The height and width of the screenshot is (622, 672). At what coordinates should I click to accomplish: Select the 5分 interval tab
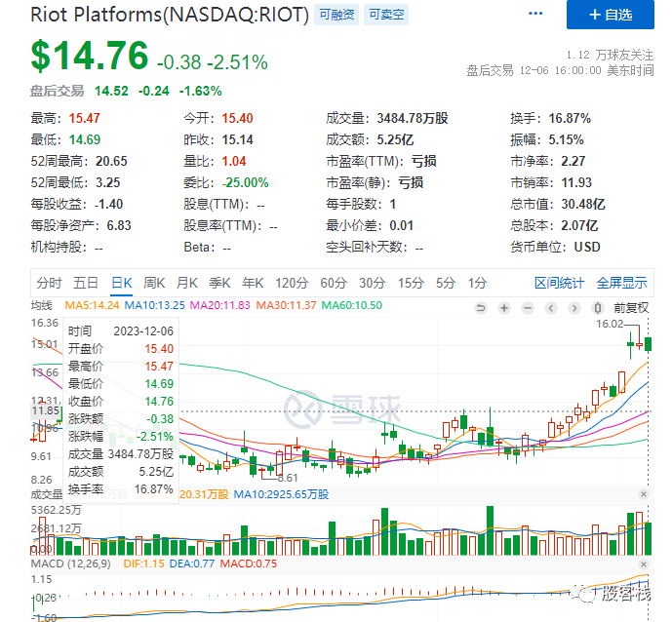[446, 283]
